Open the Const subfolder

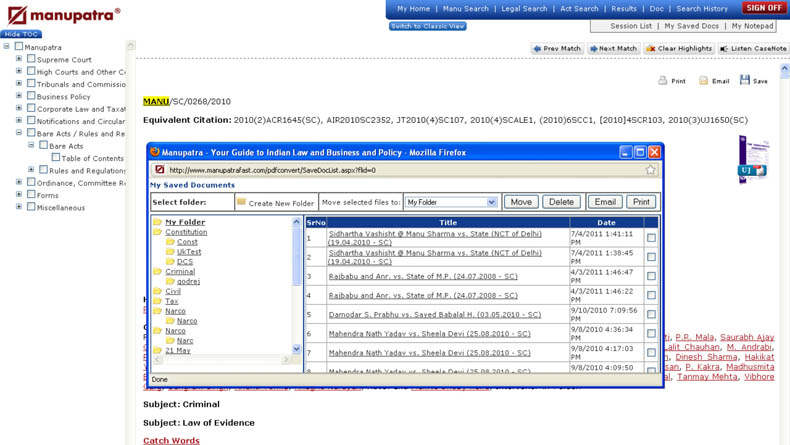click(187, 242)
